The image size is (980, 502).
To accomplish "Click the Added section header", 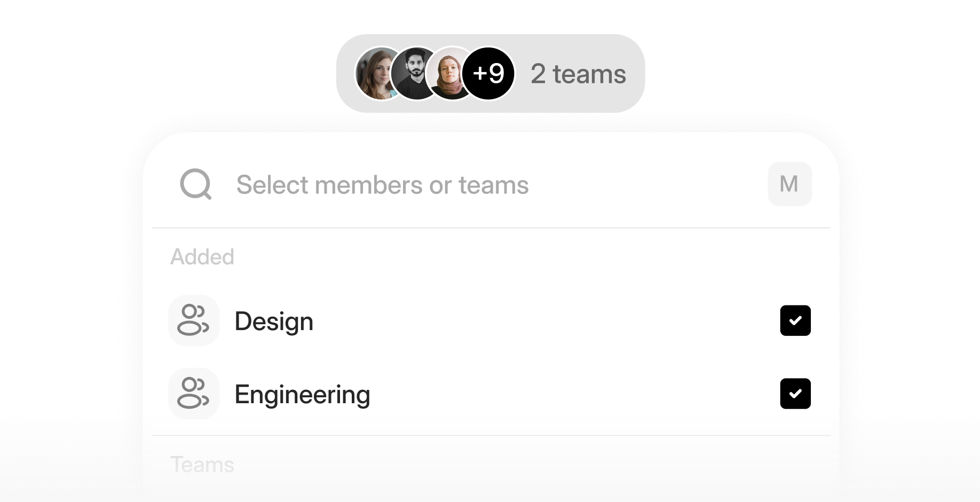I will point(202,257).
